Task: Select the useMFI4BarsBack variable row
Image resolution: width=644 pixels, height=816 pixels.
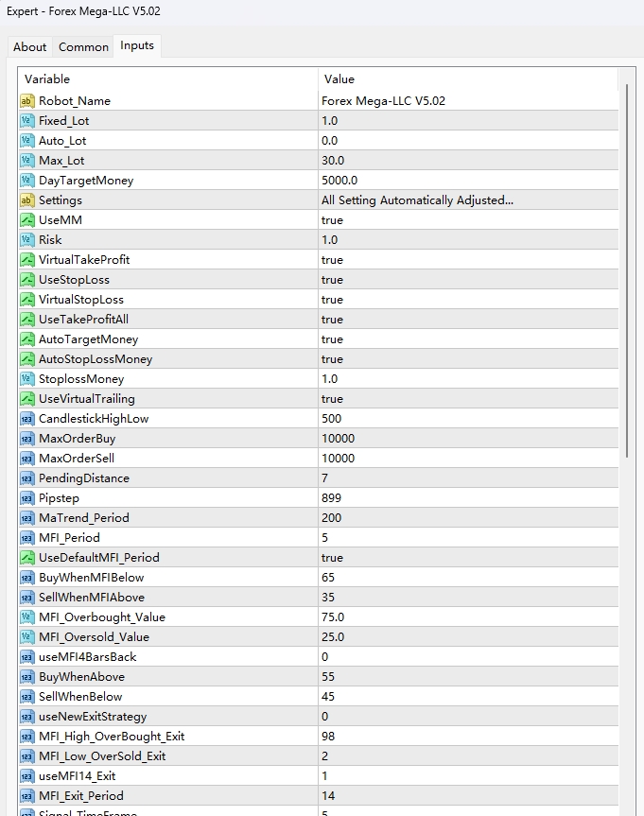Action: point(319,657)
